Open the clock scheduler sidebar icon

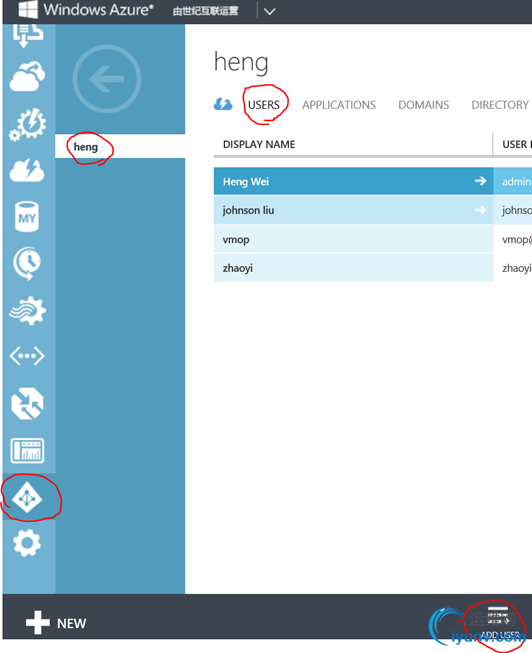pyautogui.click(x=27, y=263)
